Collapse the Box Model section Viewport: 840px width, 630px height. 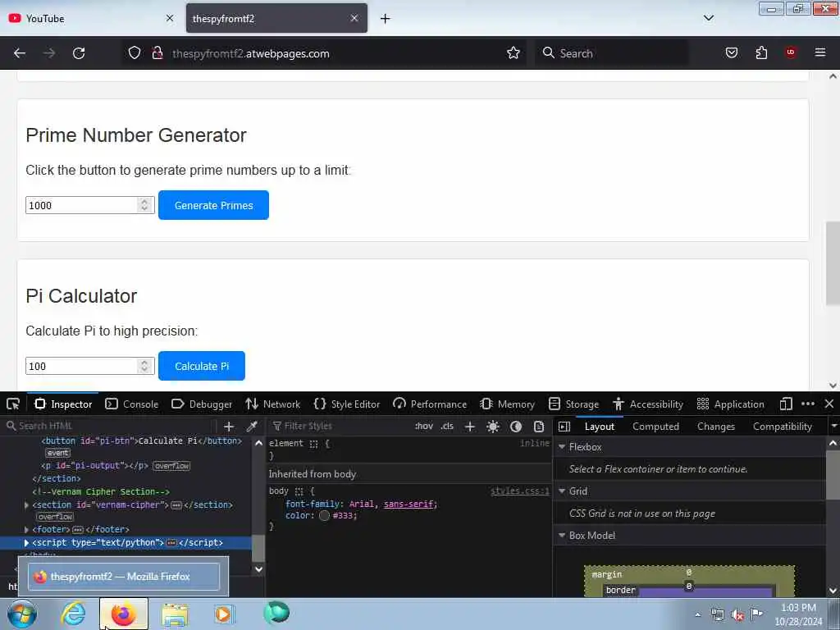coord(562,536)
